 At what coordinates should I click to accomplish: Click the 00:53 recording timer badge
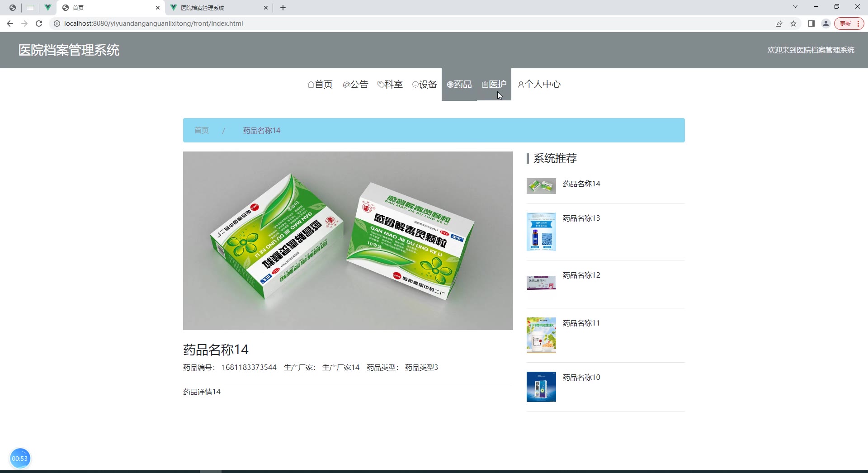tap(19, 458)
